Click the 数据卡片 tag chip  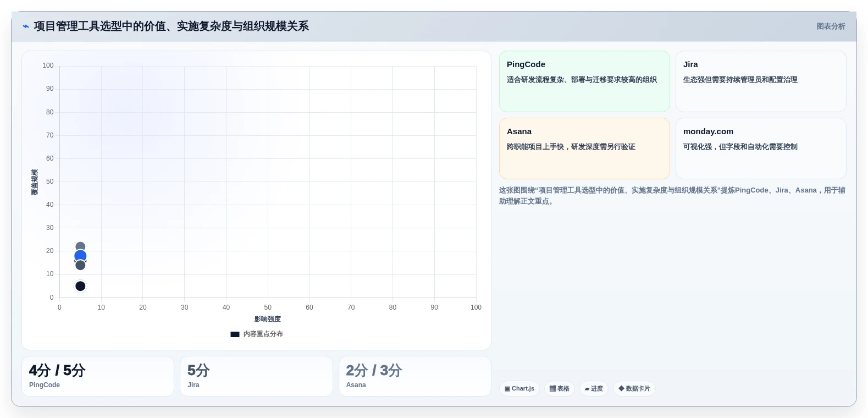(x=634, y=388)
